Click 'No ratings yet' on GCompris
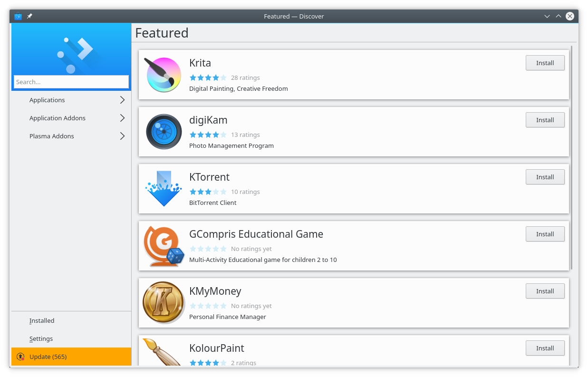Image resolution: width=588 pixels, height=377 pixels. (x=251, y=249)
